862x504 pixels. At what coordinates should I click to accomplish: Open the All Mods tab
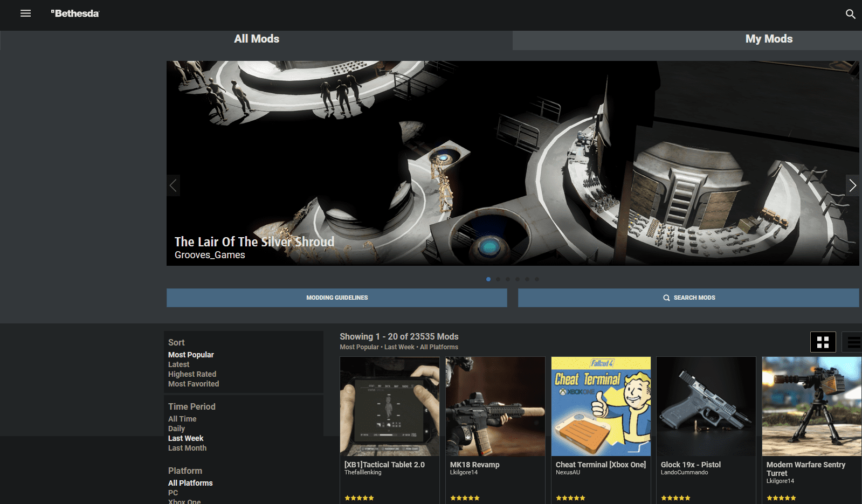[257, 39]
